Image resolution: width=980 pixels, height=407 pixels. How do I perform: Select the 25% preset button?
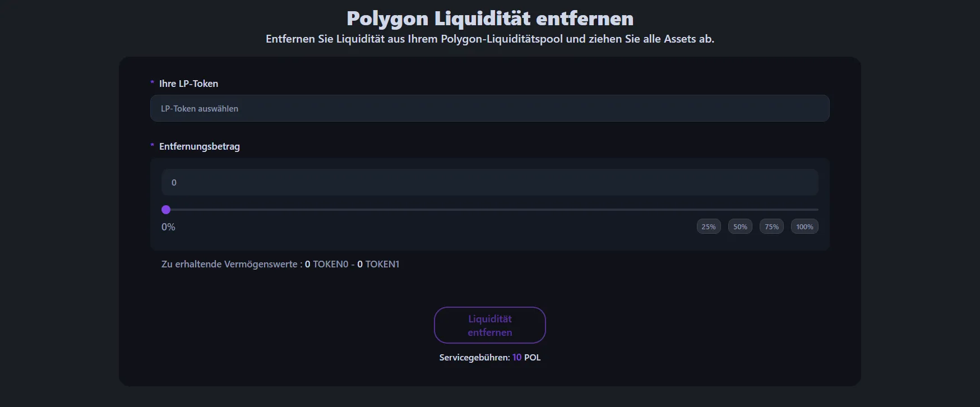tap(709, 226)
